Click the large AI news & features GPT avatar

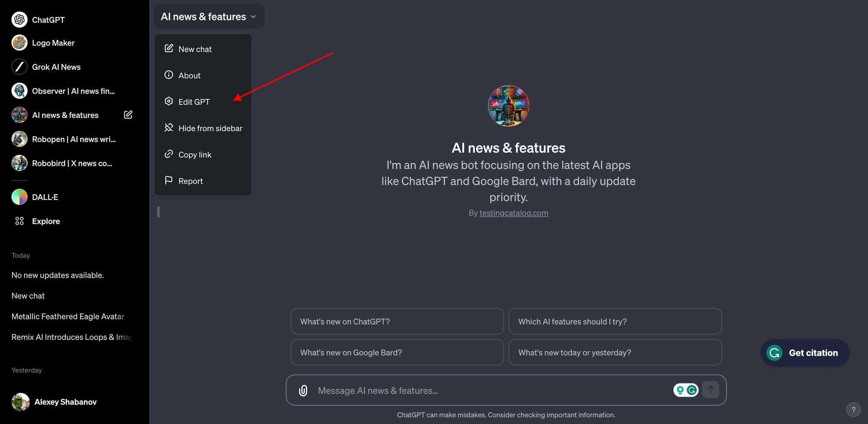pos(509,106)
